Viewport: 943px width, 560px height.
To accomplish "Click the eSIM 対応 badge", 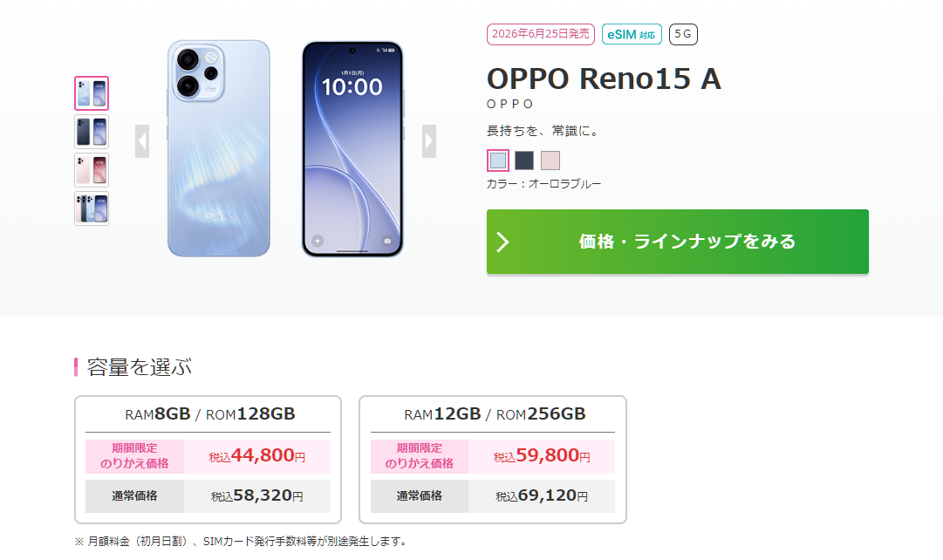I will click(632, 34).
